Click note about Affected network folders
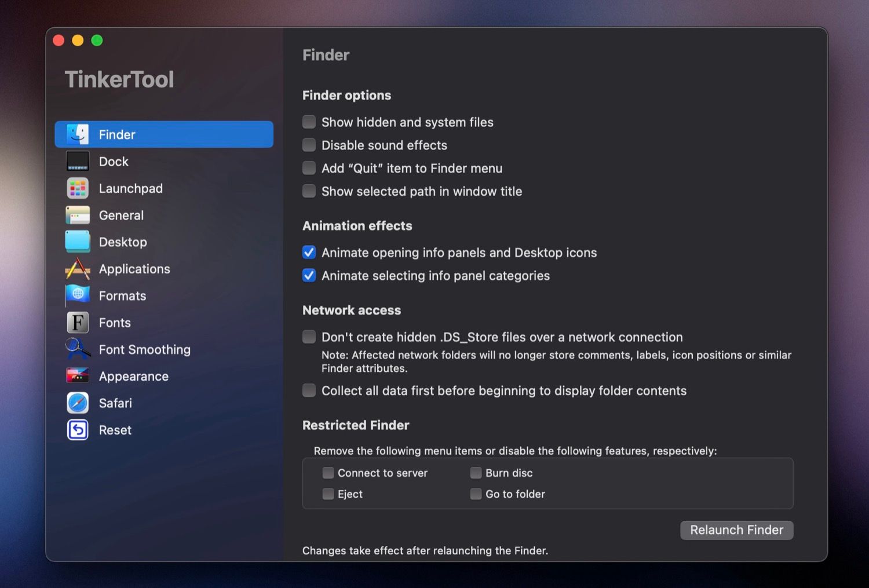This screenshot has width=869, height=588. point(556,361)
